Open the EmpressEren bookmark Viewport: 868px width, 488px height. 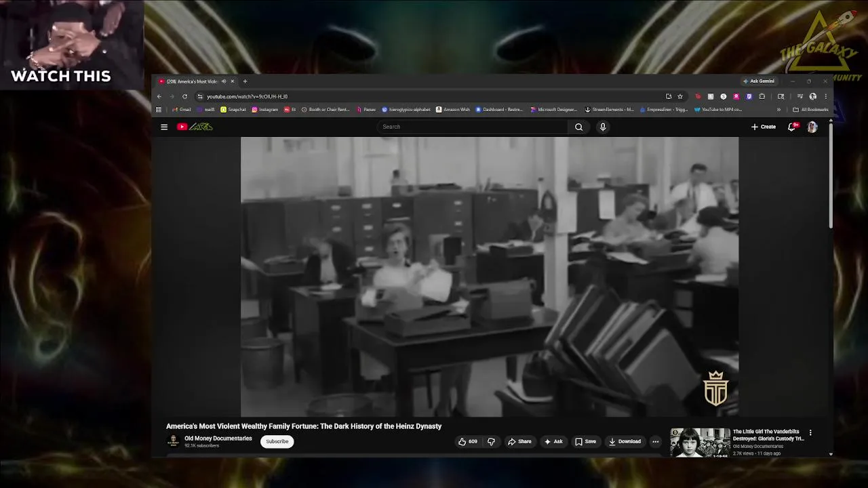coord(664,109)
